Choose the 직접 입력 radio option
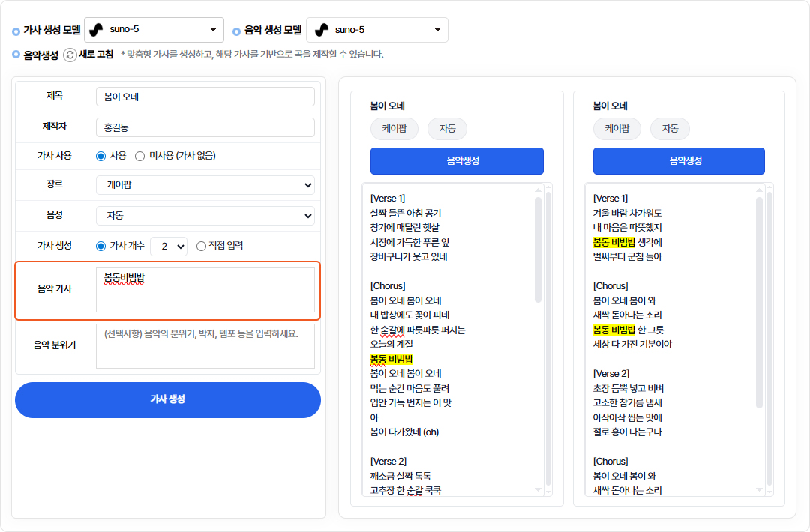This screenshot has height=532, width=810. 201,246
